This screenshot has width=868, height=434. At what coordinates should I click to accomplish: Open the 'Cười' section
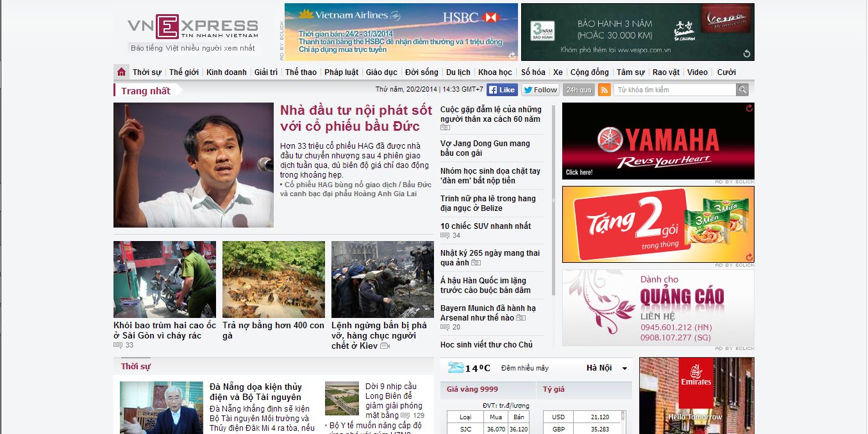(x=726, y=72)
